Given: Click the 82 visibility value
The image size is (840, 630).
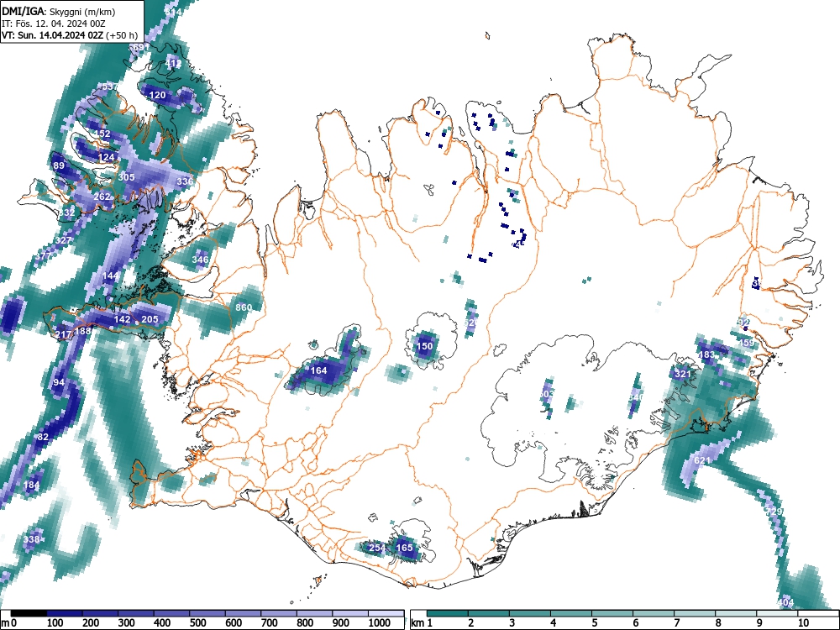Looking at the screenshot, I should [x=44, y=437].
